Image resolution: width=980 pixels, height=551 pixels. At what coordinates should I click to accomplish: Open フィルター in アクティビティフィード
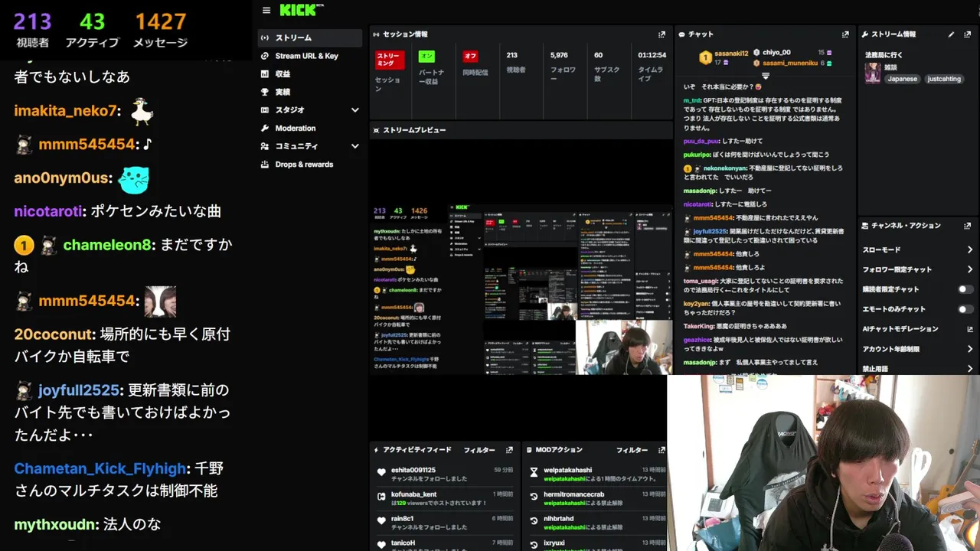[479, 450]
